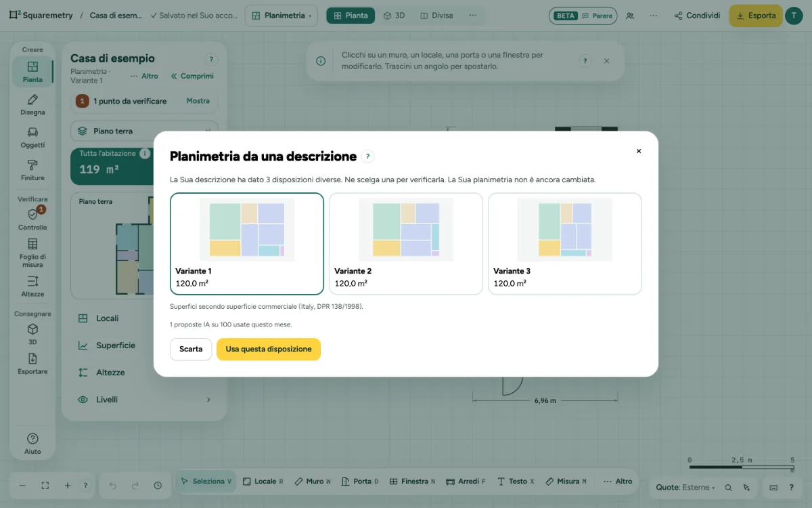Click the dialog help question mark
The width and height of the screenshot is (812, 508).
[x=367, y=156]
